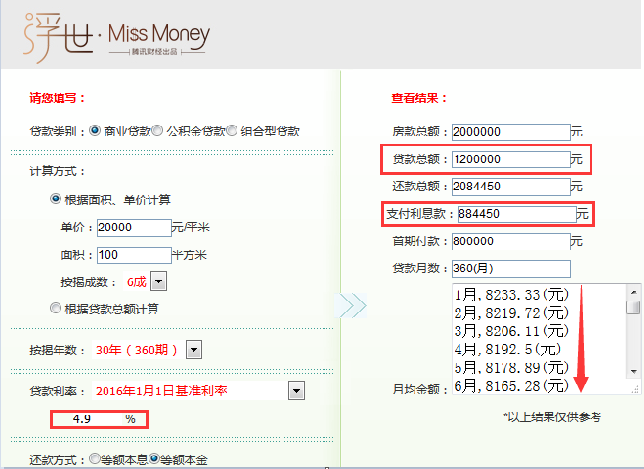This screenshot has height=469, width=644.
Task: Select 等额本息 repayment method
Action: pyautogui.click(x=94, y=459)
